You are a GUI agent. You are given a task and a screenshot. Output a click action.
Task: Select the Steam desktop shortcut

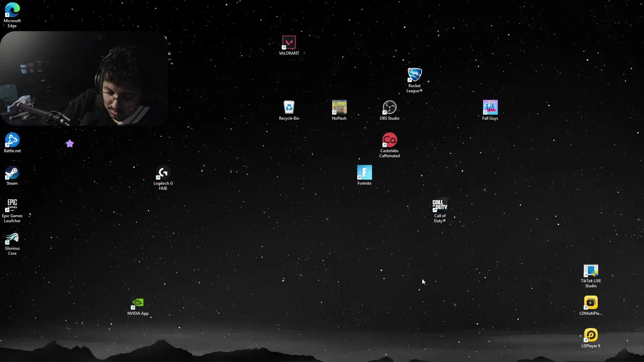coord(12,175)
